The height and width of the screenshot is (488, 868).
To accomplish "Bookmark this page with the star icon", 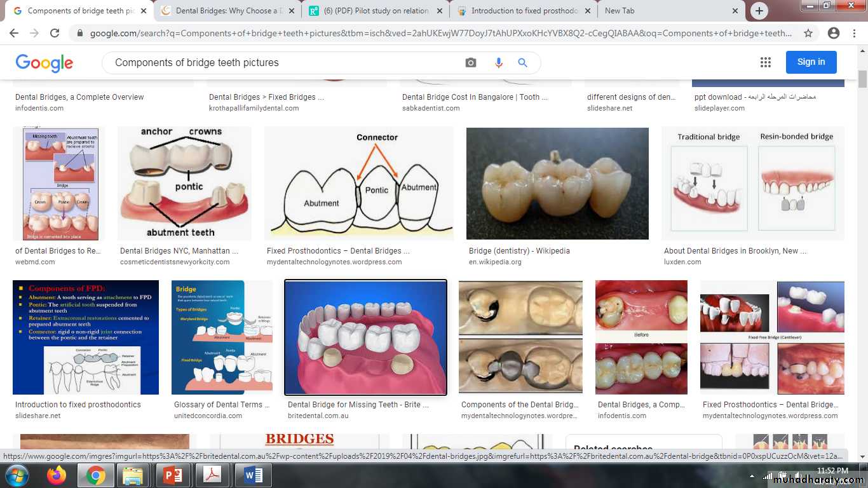I will [808, 34].
